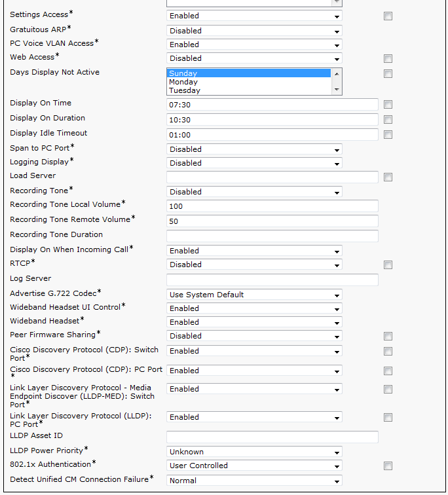Open the Gratuitous ARP dropdown
The image size is (448, 495).
point(254,31)
